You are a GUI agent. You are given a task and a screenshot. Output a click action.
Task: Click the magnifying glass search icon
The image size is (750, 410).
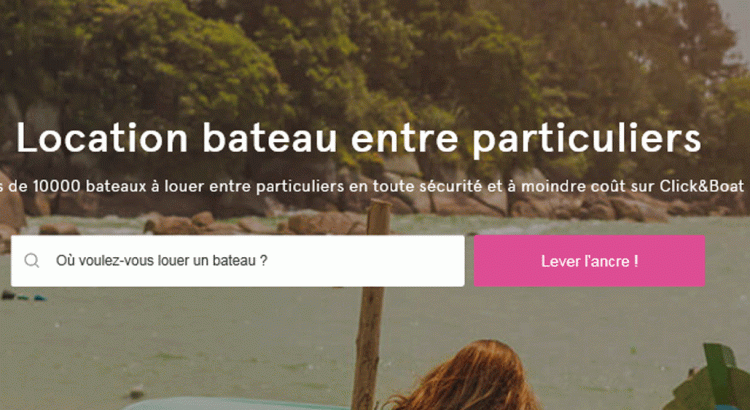pyautogui.click(x=32, y=261)
